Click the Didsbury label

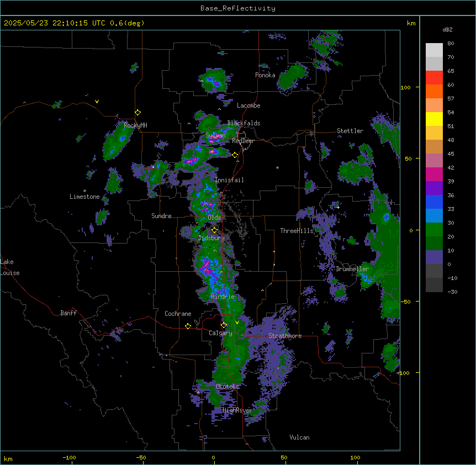click(211, 238)
